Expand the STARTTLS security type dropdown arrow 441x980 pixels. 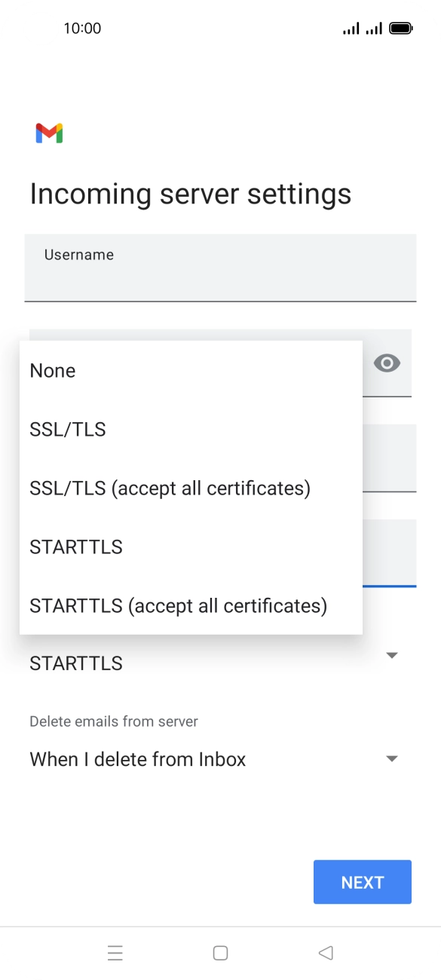coord(391,655)
